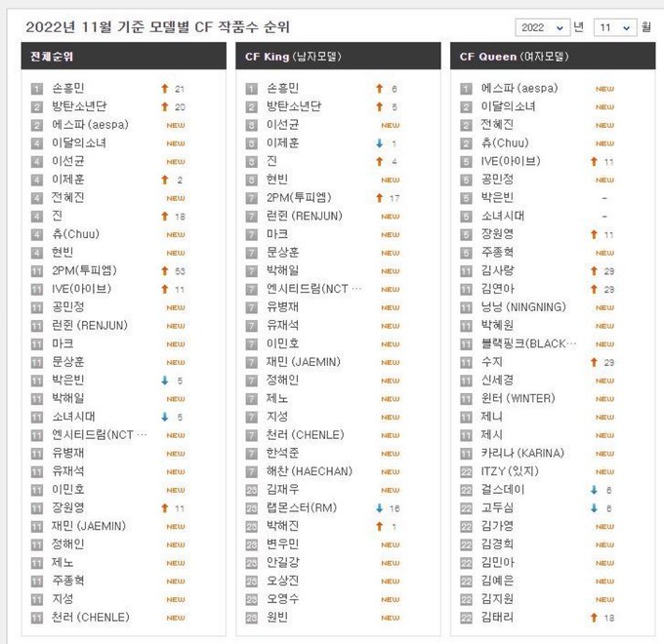Click the NEW badge for 원빈 in CF King

[x=391, y=618]
